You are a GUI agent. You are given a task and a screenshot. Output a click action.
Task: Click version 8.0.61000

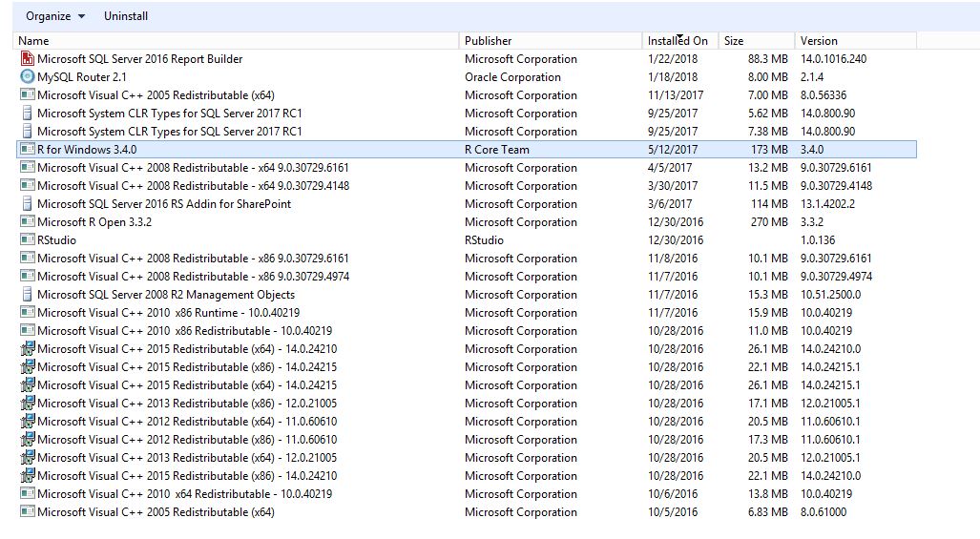click(824, 511)
